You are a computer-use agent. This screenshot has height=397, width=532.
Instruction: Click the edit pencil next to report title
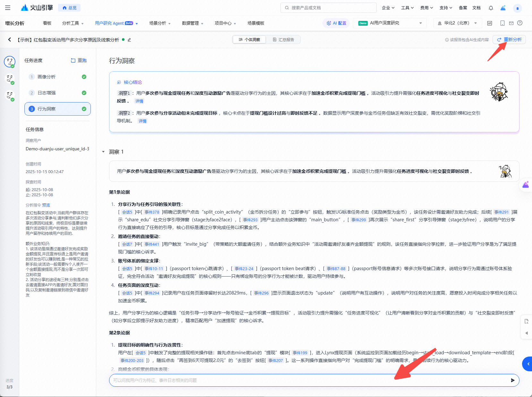(x=129, y=40)
